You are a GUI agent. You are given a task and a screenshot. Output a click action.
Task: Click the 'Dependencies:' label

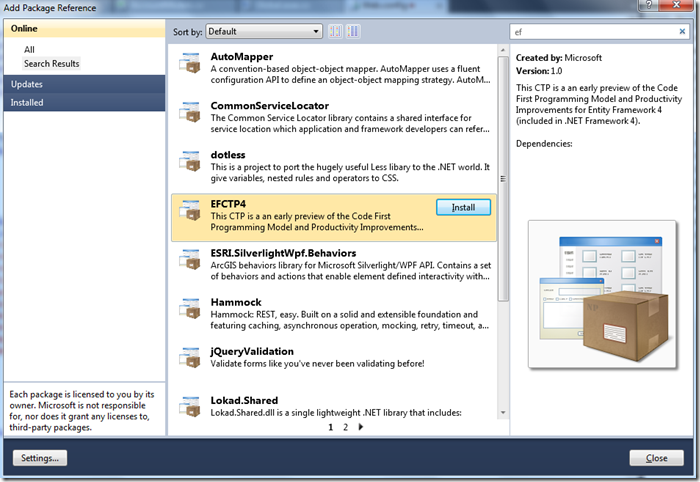coord(544,144)
